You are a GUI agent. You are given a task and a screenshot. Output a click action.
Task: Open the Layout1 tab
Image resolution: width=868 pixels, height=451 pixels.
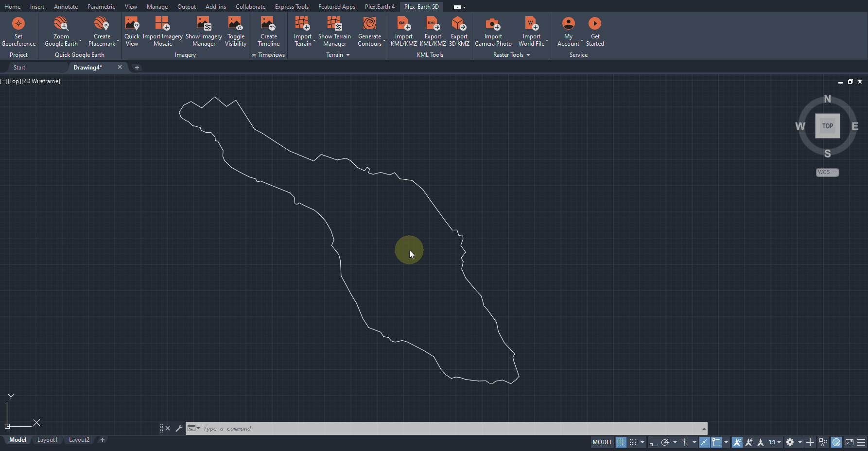pyautogui.click(x=47, y=440)
